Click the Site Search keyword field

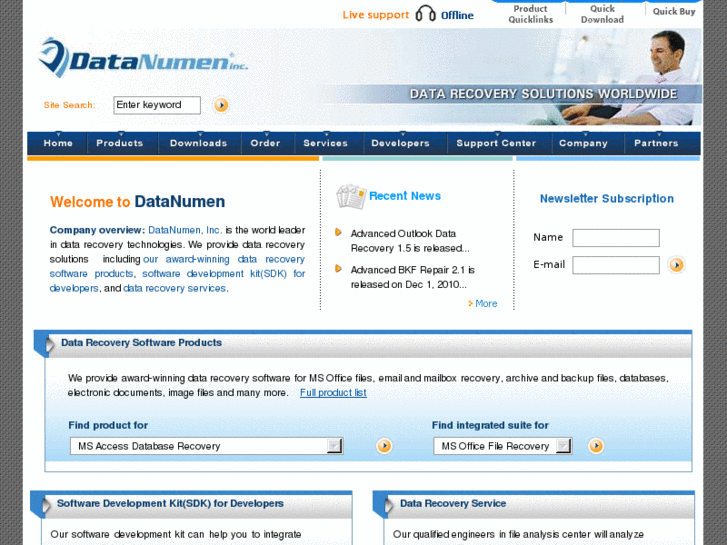(x=157, y=105)
